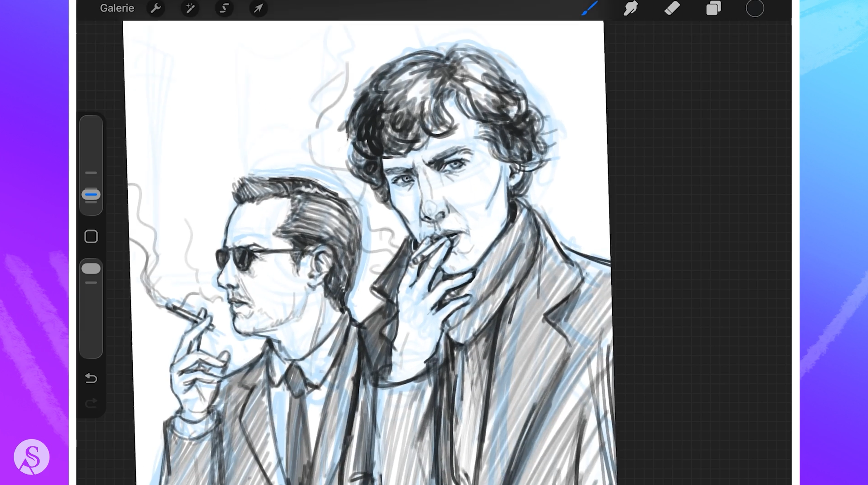Tap the left man's cigarette on canvas
Image resolution: width=868 pixels, height=485 pixels.
tap(187, 313)
